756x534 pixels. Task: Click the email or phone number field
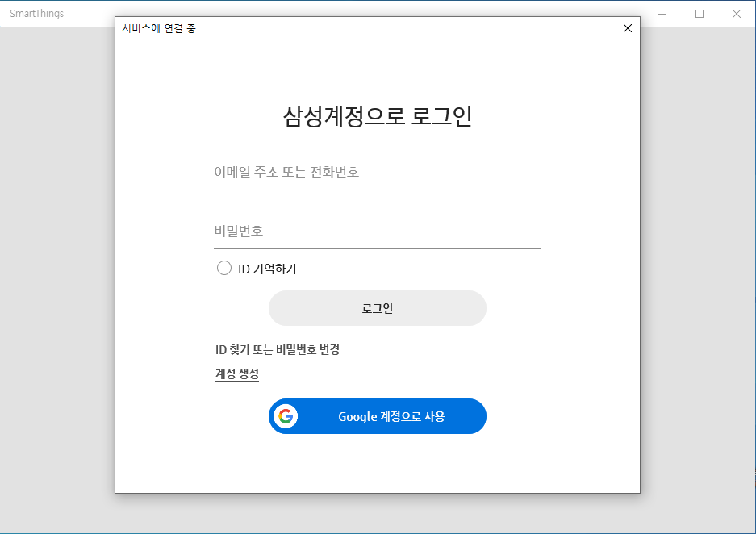tap(377, 173)
